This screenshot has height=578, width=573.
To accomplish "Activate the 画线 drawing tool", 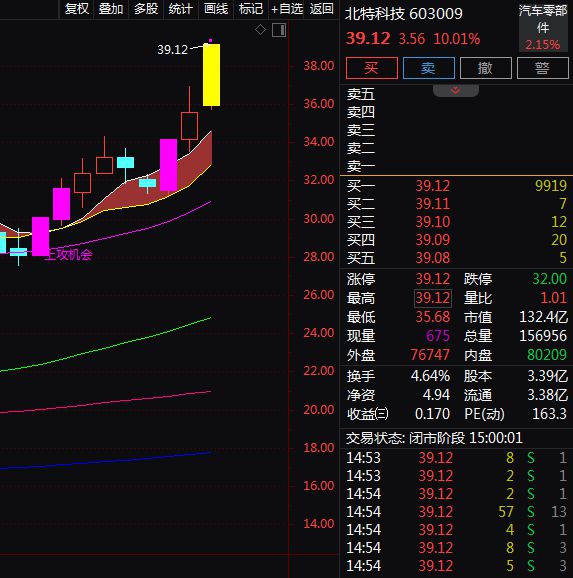I will 216,8.
